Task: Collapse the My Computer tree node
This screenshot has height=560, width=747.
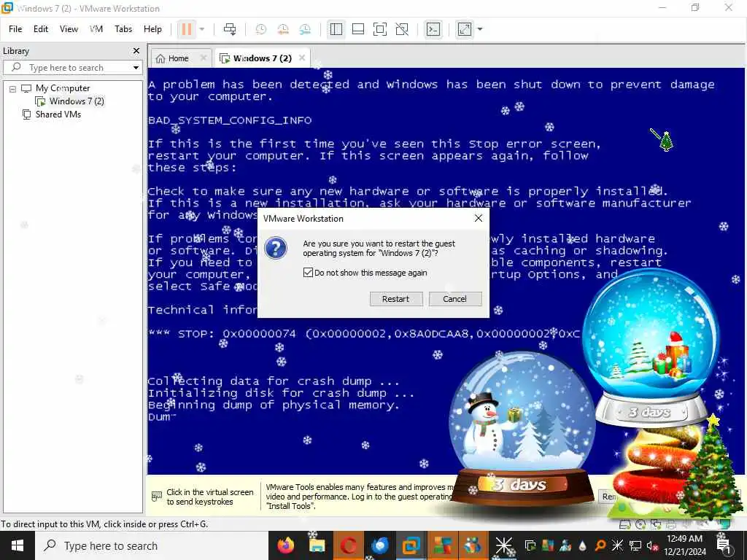Action: [13, 88]
